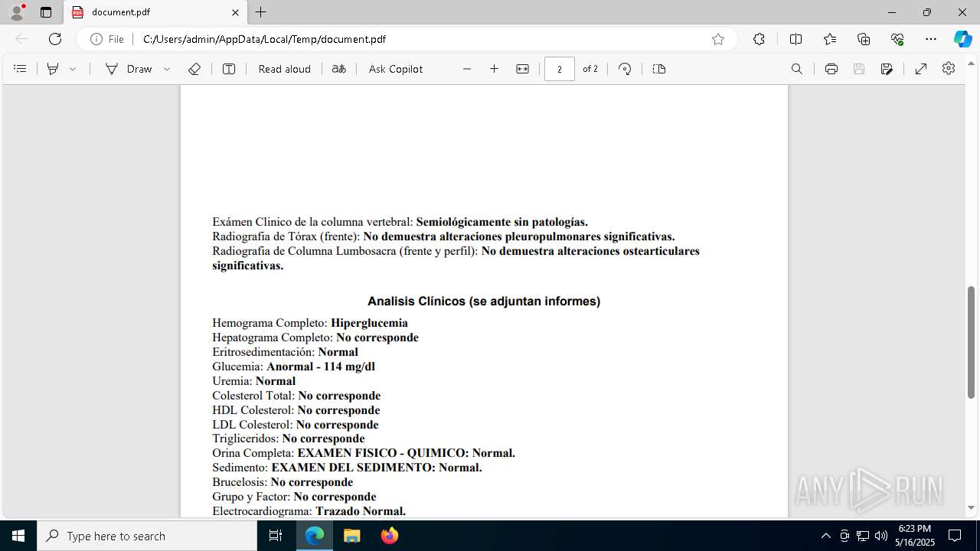This screenshot has width=980, height=551.
Task: Switch the page view layout
Action: coord(659,69)
